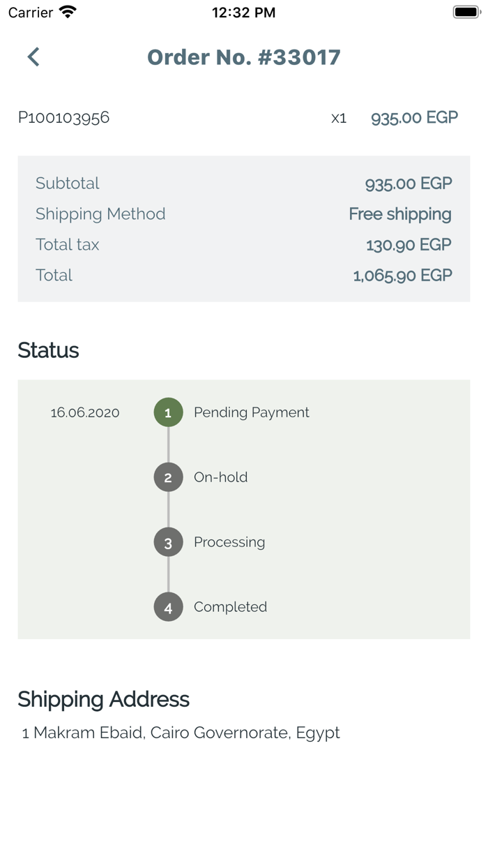Image resolution: width=488 pixels, height=868 pixels.
Task: Select the Completed status label
Action: 230,607
